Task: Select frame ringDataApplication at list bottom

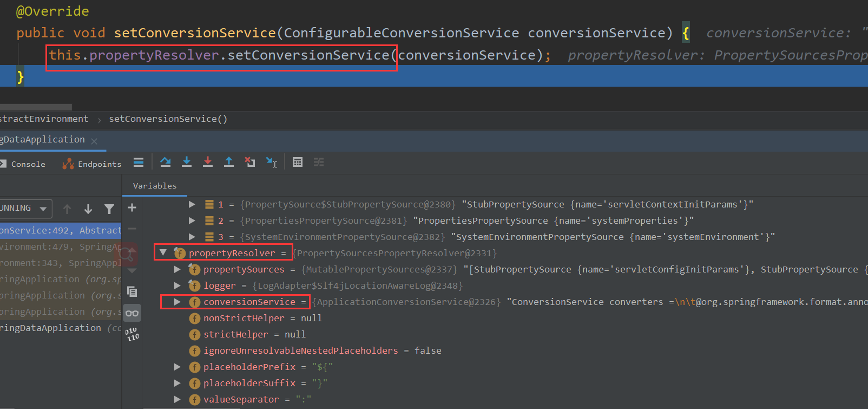Action: [61, 328]
